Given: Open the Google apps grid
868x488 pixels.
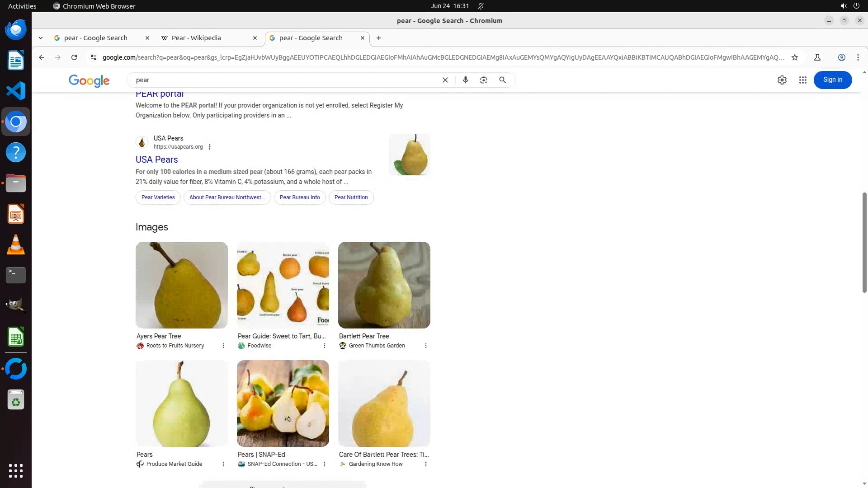Looking at the screenshot, I should click(802, 80).
